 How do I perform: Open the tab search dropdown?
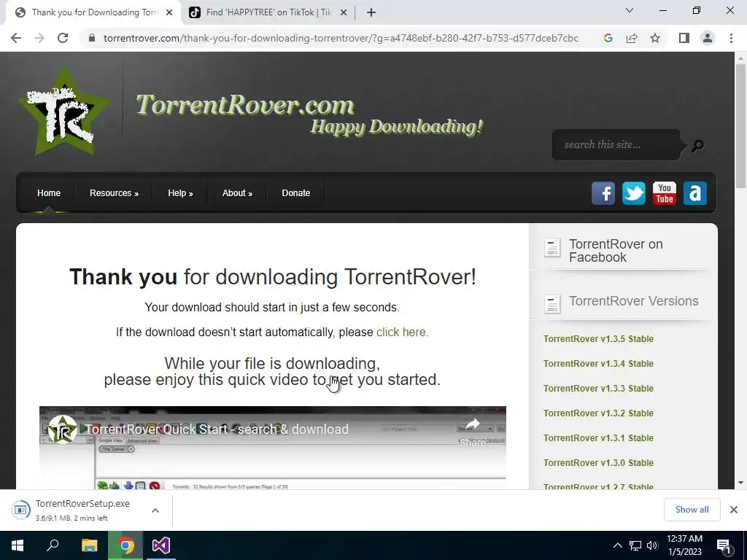tap(630, 10)
